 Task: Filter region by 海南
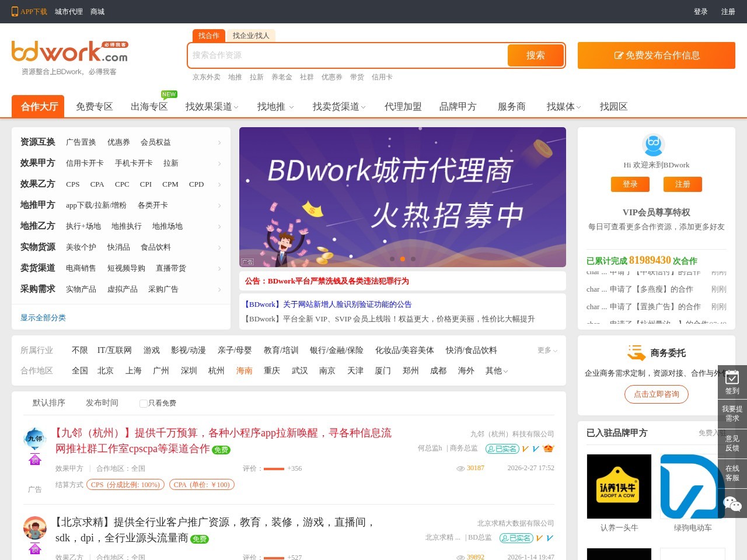pos(245,370)
